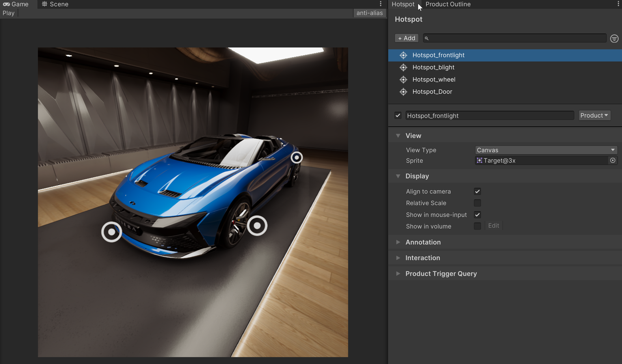Click the search icon in Hotspot panel
Screen dimensions: 622x364
click(427, 38)
